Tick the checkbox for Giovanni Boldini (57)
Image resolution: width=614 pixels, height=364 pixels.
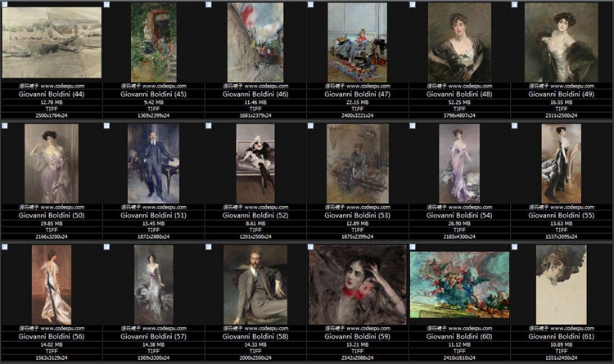click(106, 247)
